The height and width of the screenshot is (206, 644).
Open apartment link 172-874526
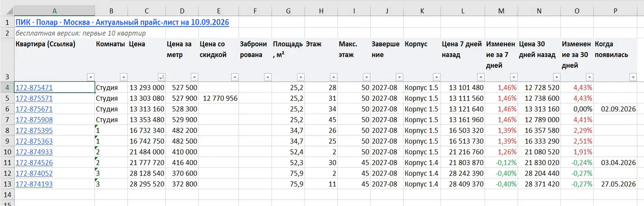[34, 162]
